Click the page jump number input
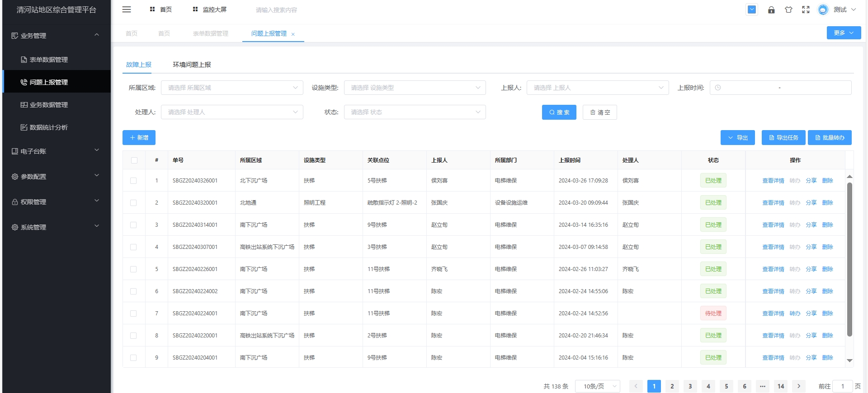868x393 pixels. (x=843, y=386)
